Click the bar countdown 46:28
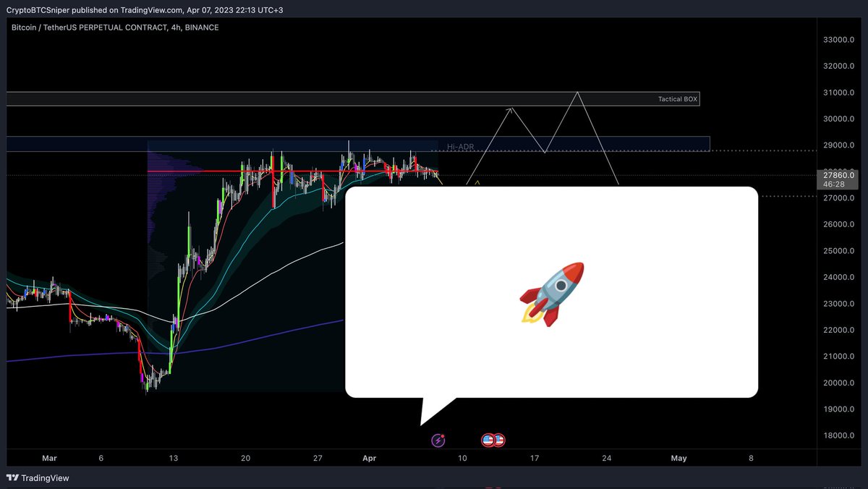 click(834, 184)
